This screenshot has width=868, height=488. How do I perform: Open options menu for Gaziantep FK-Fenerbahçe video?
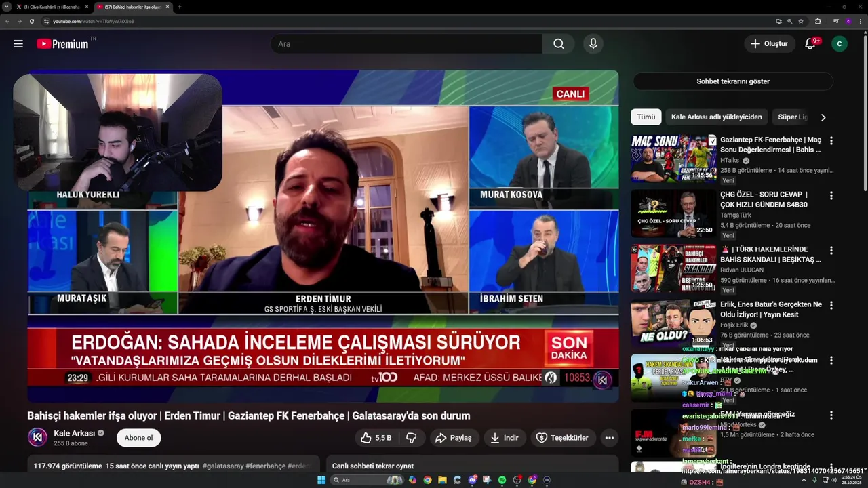pyautogui.click(x=831, y=141)
